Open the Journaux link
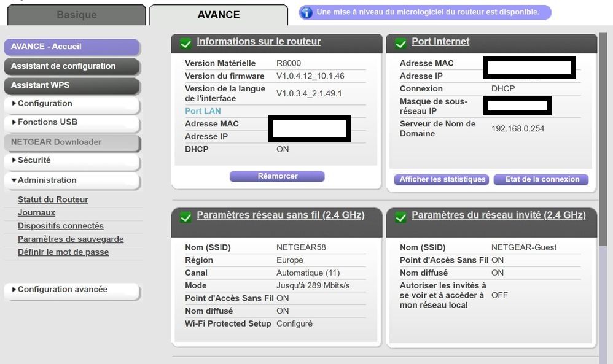Screen dimensions: 613x364 click(36, 213)
